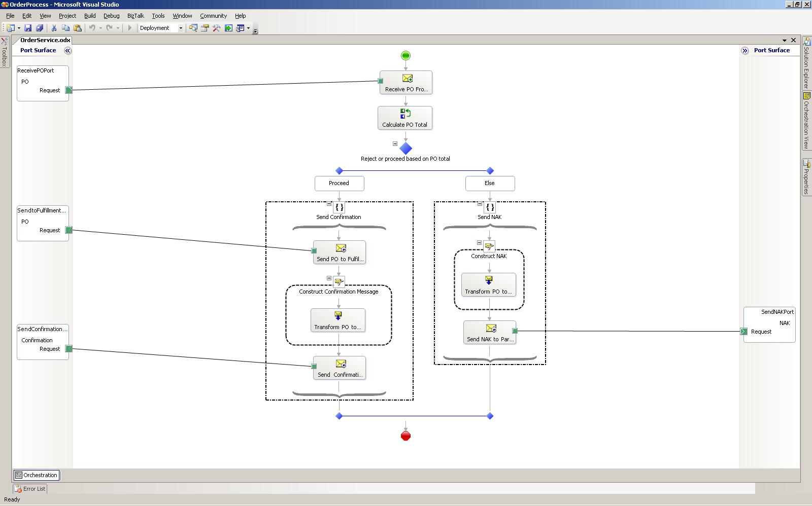
Task: Click the Paste clipboard icon
Action: tap(78, 28)
